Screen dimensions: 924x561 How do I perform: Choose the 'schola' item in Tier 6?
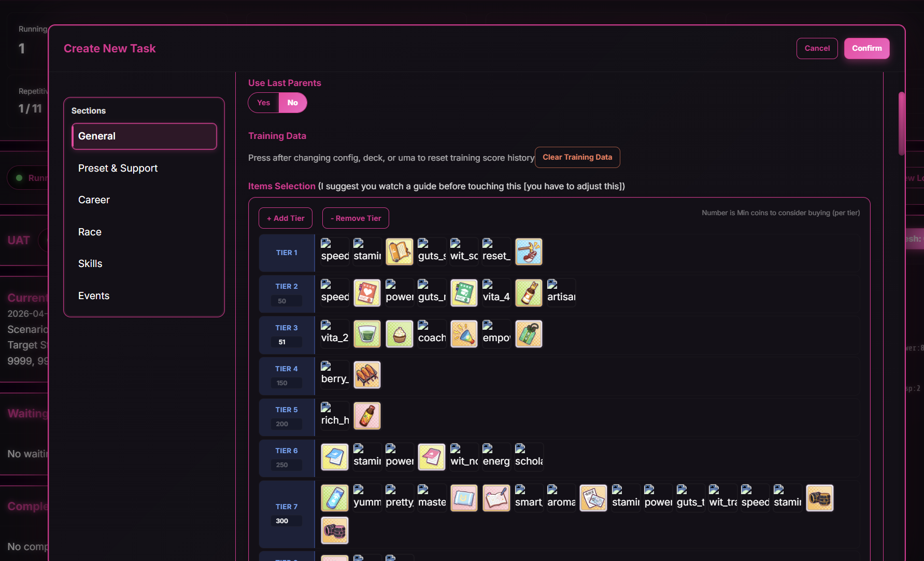coord(529,457)
